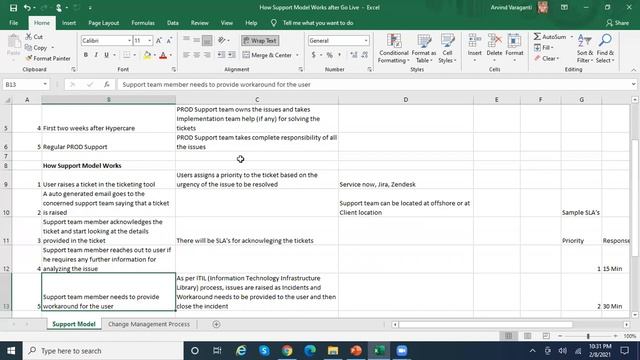This screenshot has width=640, height=360.
Task: Switch to the Data tab
Action: pyautogui.click(x=173, y=23)
